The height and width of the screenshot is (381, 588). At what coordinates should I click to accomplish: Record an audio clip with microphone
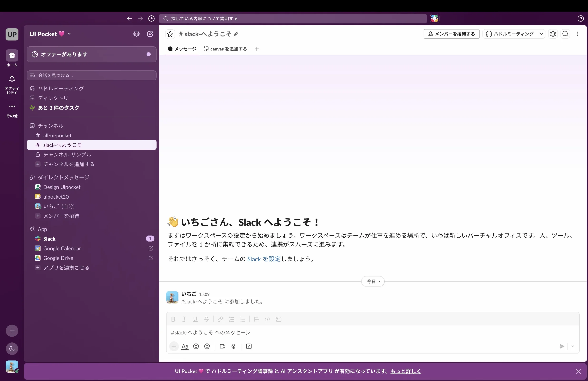[x=234, y=346]
